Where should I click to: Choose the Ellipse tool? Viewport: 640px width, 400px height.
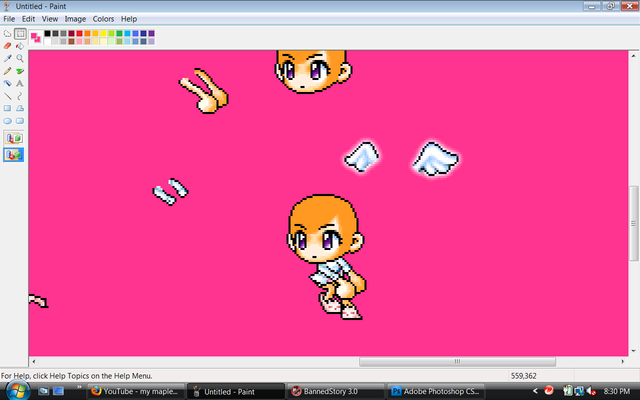[7, 121]
